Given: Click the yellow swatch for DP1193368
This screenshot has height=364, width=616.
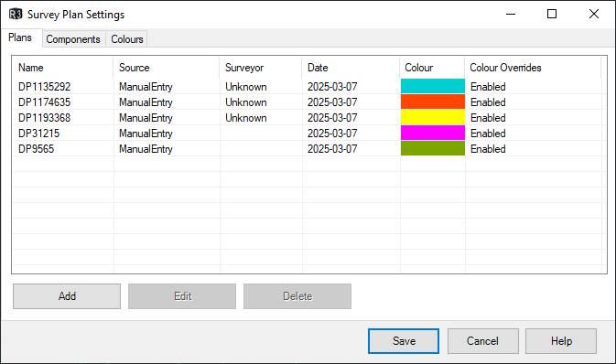Looking at the screenshot, I should tap(433, 117).
